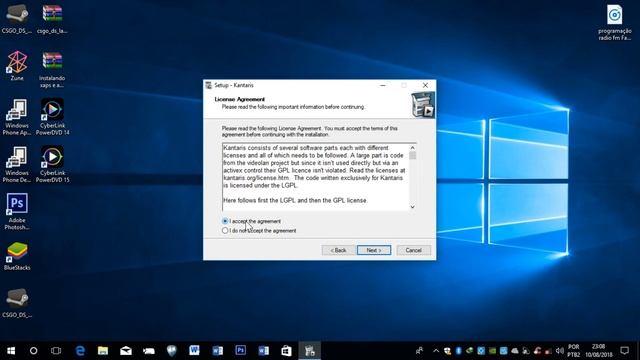The image size is (640, 360).
Task: Open the Action Center notification icon
Action: point(624,351)
